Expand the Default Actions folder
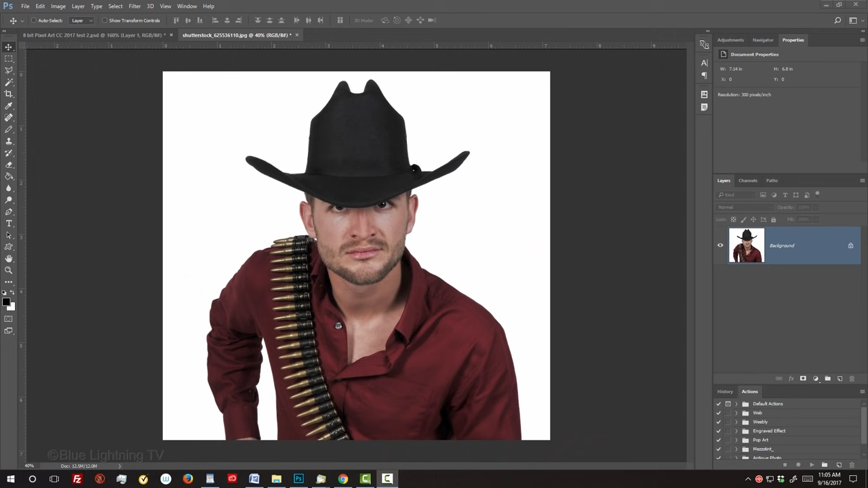Viewport: 868px width, 488px height. click(736, 403)
